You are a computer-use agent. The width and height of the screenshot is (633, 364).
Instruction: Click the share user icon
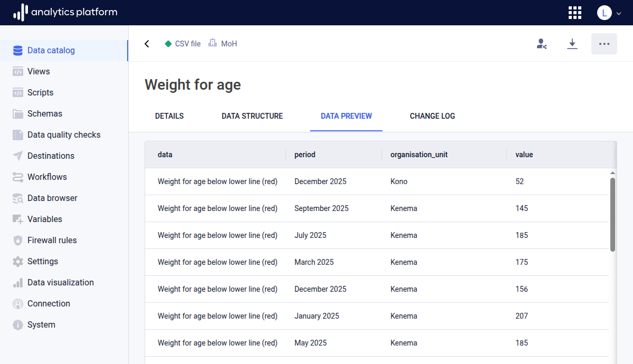(x=541, y=44)
